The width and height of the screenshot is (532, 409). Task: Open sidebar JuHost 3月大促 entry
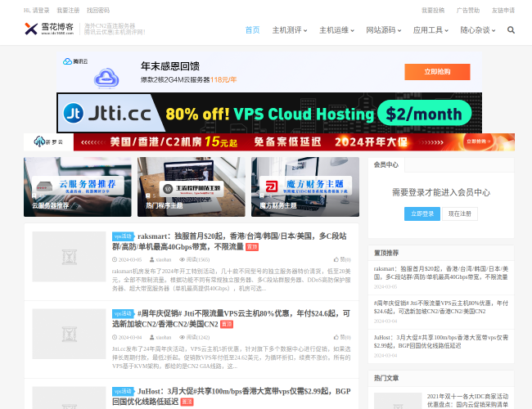click(440, 341)
